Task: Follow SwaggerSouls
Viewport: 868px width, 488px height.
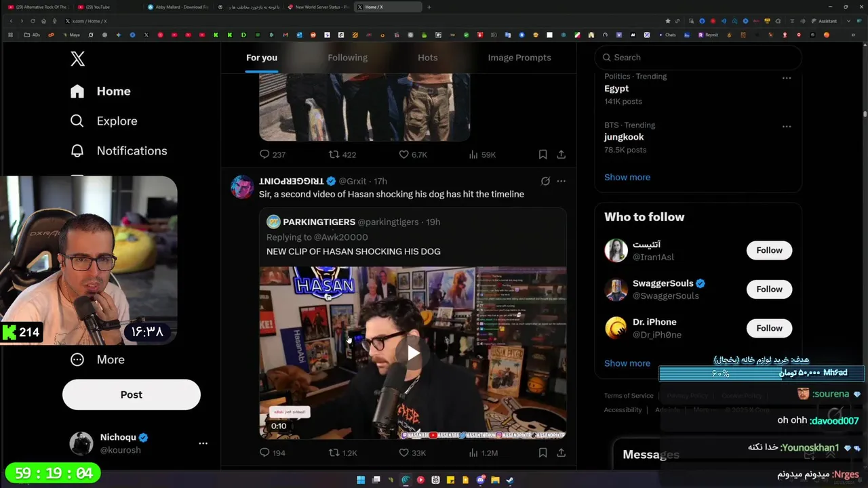Action: click(x=769, y=289)
